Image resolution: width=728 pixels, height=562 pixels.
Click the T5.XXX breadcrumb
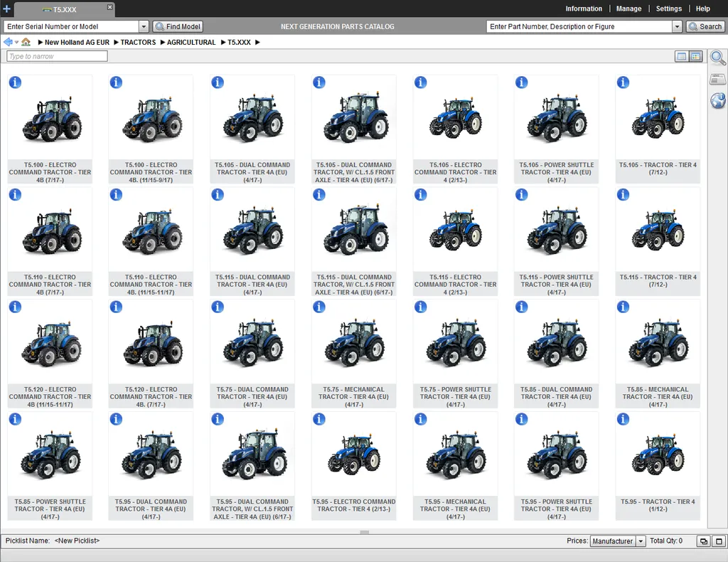239,42
